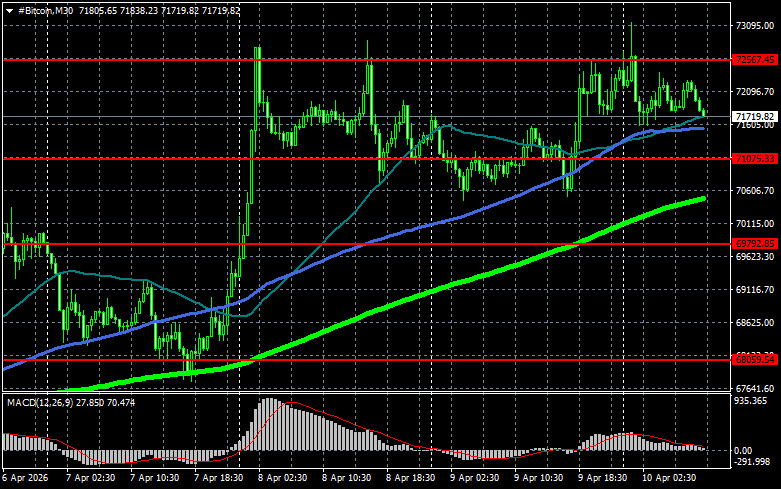Select the red 71075.33 price level tag
The width and height of the screenshot is (781, 489).
pyautogui.click(x=755, y=158)
